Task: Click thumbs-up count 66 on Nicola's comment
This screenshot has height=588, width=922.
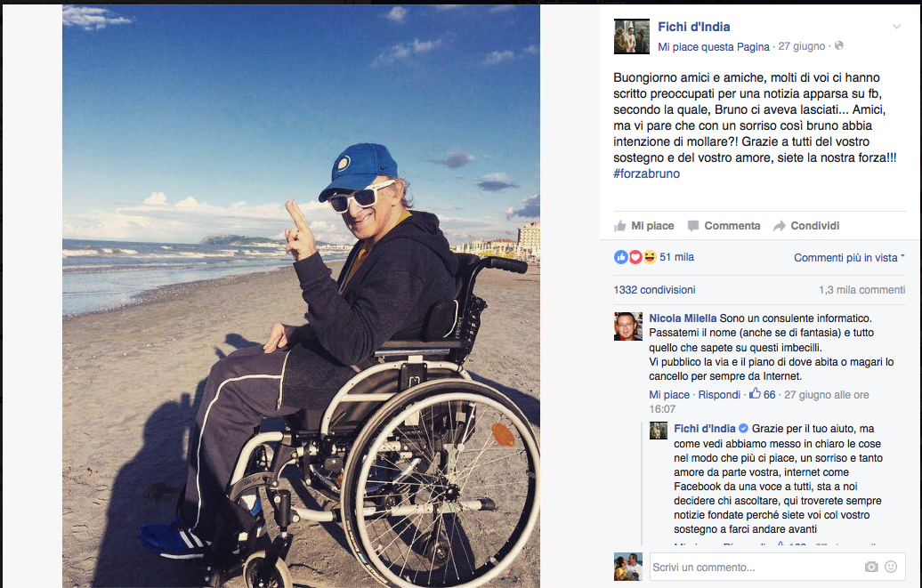Action: (x=763, y=394)
